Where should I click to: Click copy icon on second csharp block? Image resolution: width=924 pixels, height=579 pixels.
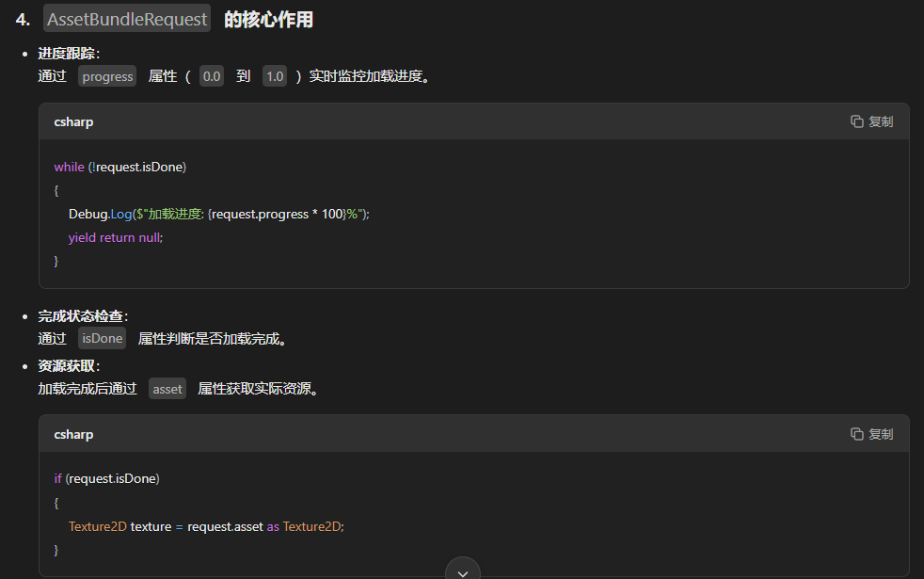coord(857,434)
